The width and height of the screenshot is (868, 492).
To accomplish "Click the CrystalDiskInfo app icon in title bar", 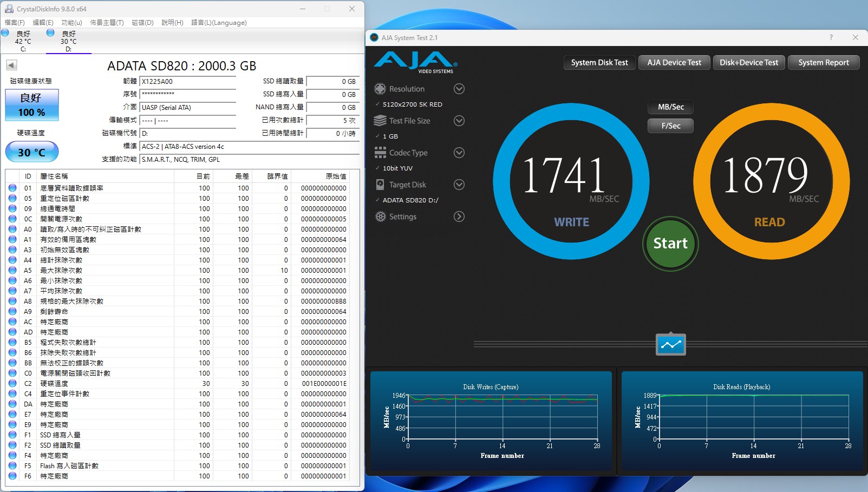I will tap(9, 9).
